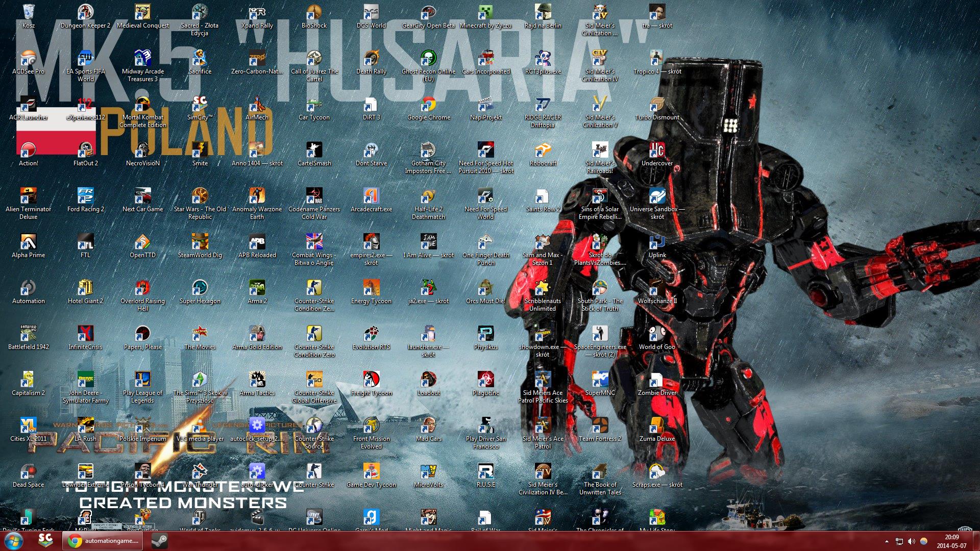Open the Wolfschanze II shortcut
Image resolution: width=980 pixels, height=551 pixels.
tap(657, 291)
